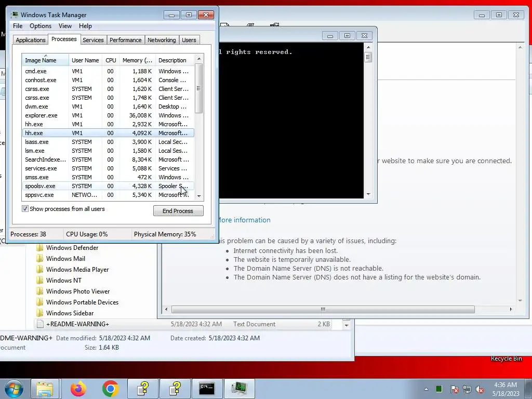The height and width of the screenshot is (399, 532).
Task: Open Action Center flag tray icon
Action: (x=454, y=389)
